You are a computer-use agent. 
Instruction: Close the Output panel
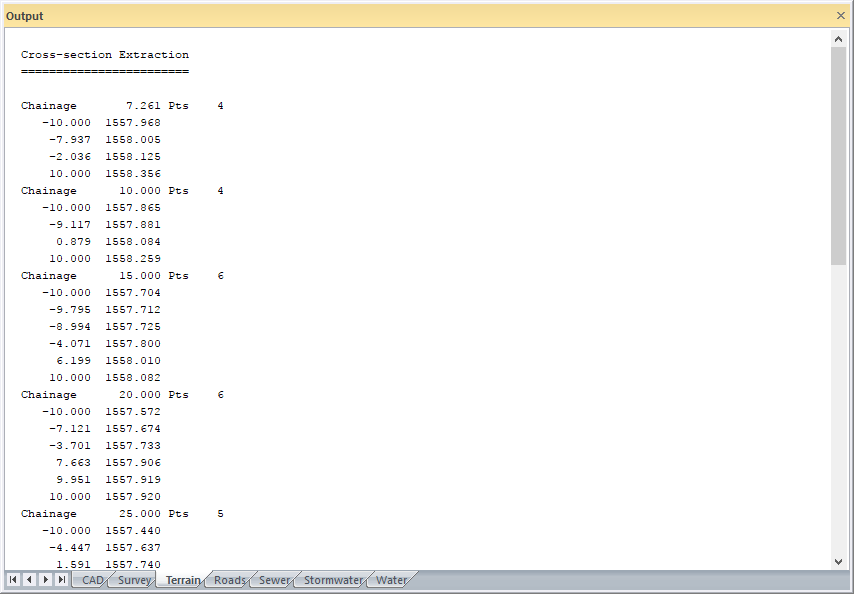[x=840, y=16]
